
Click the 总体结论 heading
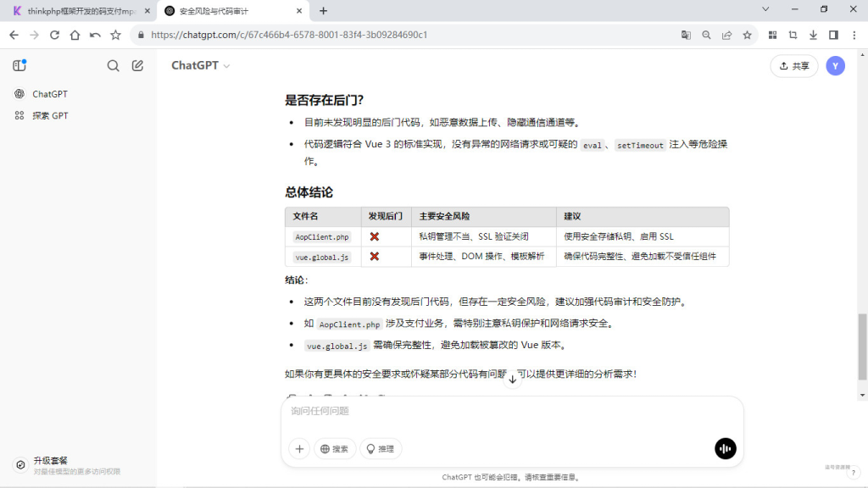pyautogui.click(x=309, y=192)
